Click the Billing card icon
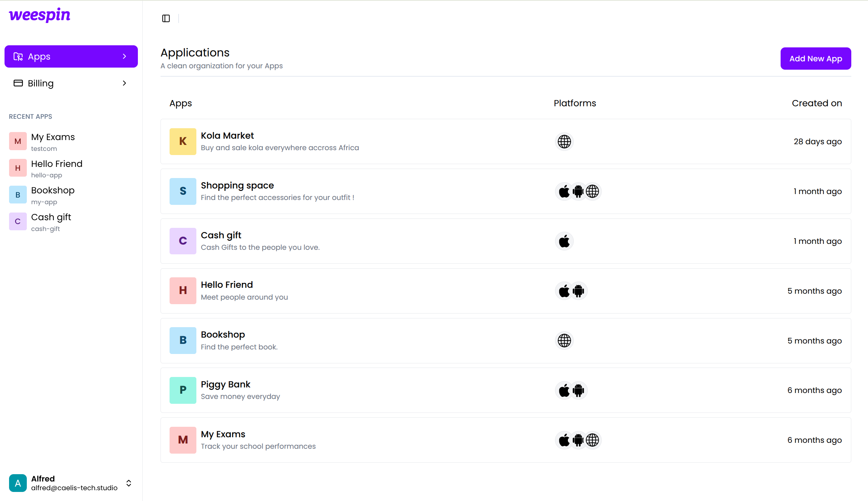 coord(18,83)
